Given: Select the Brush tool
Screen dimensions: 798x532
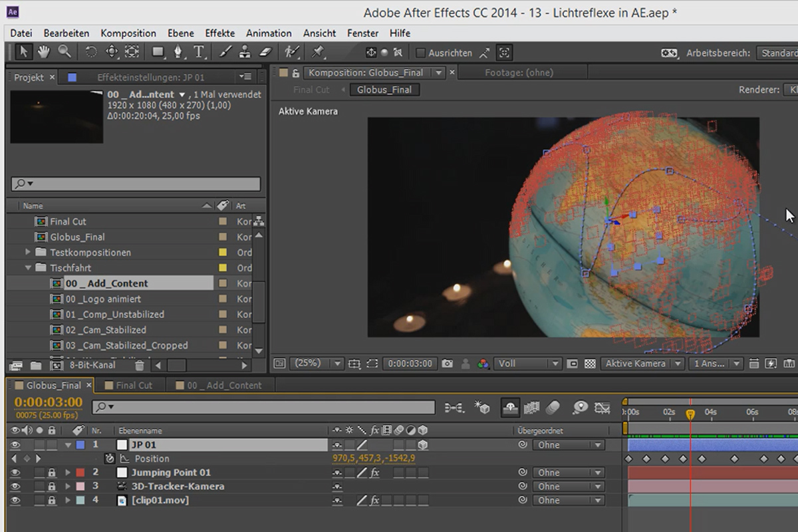Looking at the screenshot, I should [x=225, y=51].
